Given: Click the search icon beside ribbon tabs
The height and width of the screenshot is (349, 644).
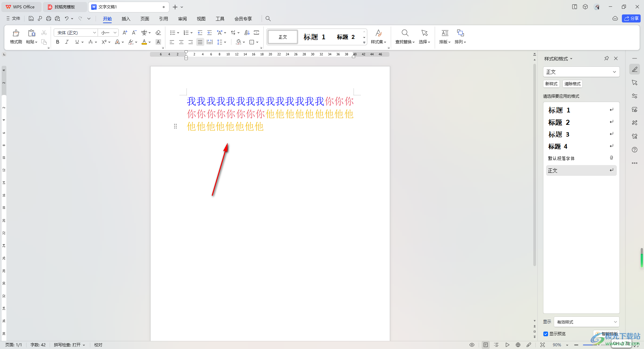Looking at the screenshot, I should (268, 18).
